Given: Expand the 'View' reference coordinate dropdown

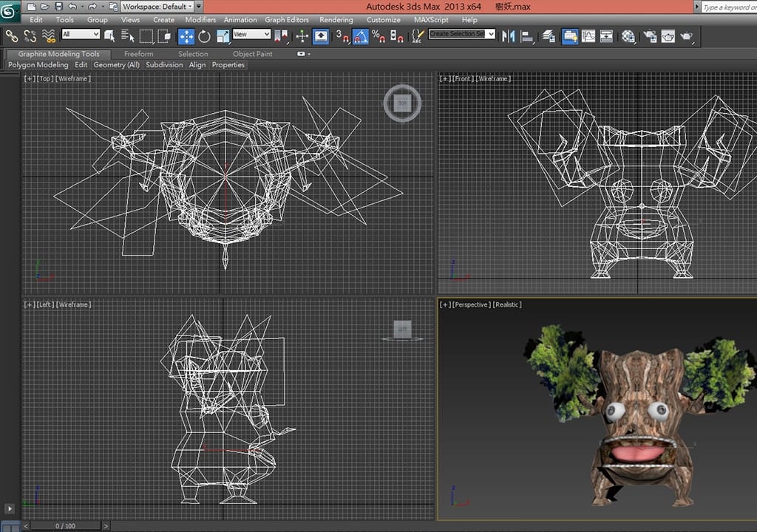Looking at the screenshot, I should tap(251, 34).
